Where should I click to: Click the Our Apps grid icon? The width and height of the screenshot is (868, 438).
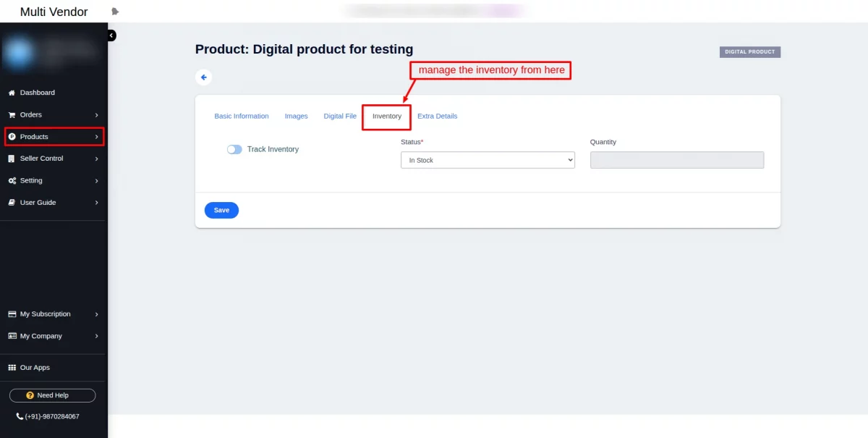pos(12,368)
